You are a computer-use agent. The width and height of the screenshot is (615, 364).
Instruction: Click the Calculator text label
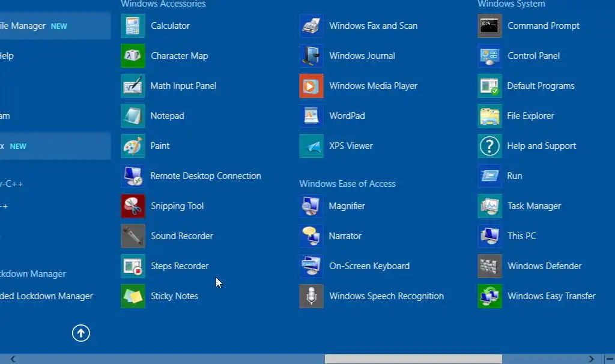click(170, 26)
